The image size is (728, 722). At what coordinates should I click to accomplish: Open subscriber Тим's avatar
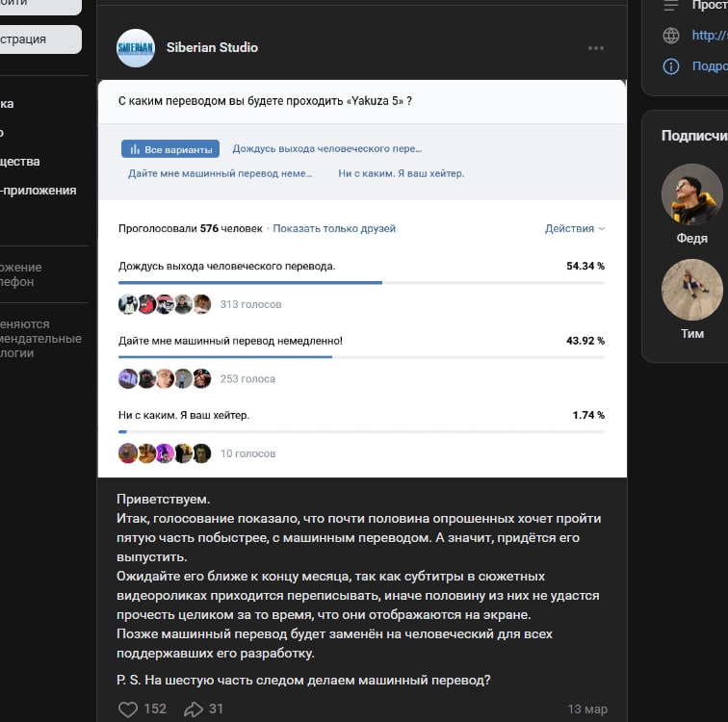691,290
